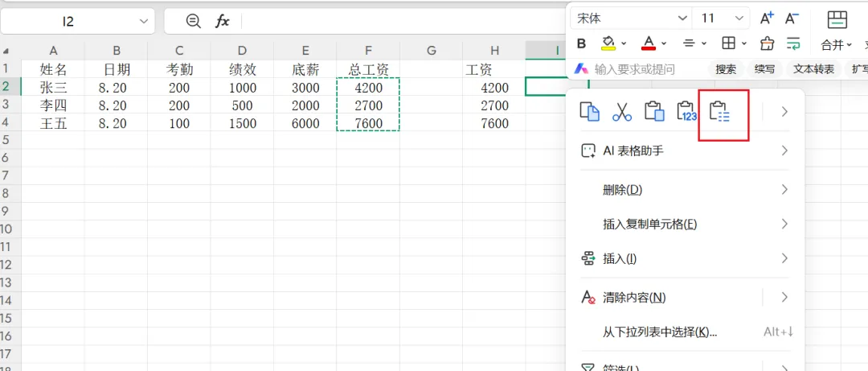Viewport: 868px width, 371px height.
Task: Open 合并 merge dropdown
Action: point(837,44)
